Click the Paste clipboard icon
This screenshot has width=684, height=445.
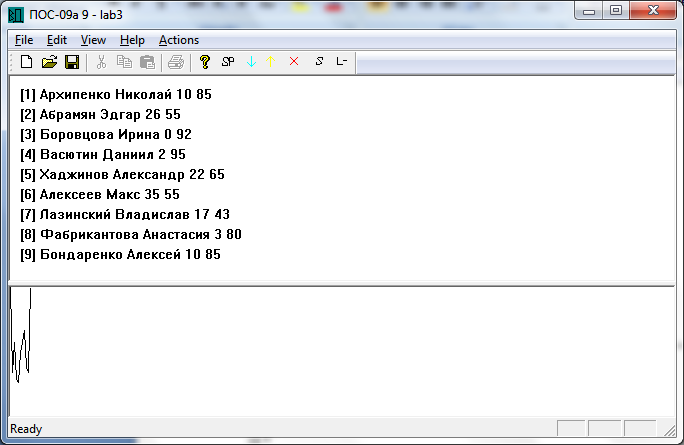tap(147, 62)
